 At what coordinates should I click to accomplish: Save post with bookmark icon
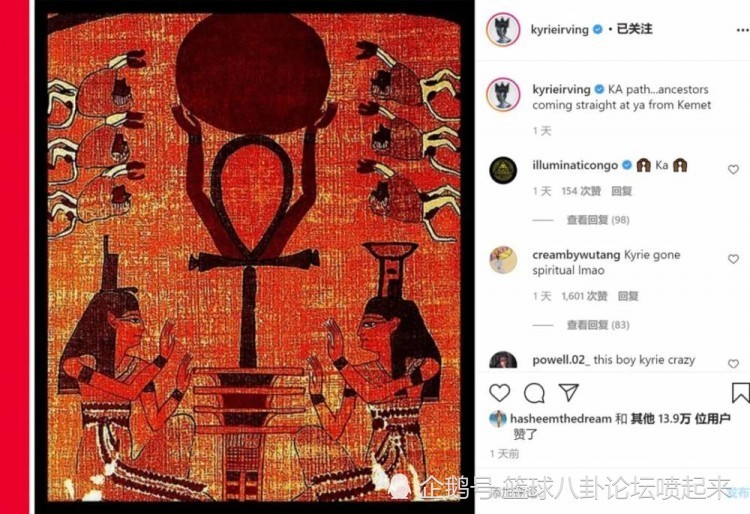tap(740, 393)
